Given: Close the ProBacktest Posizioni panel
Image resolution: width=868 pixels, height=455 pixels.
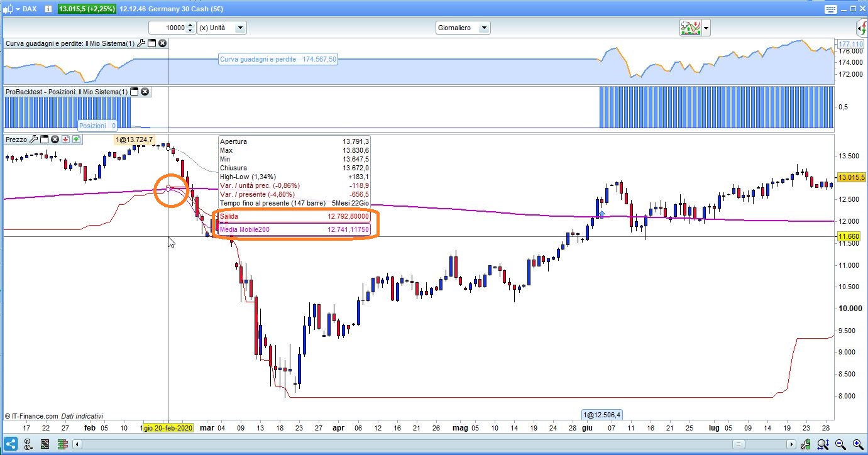Looking at the screenshot, I should click(145, 92).
